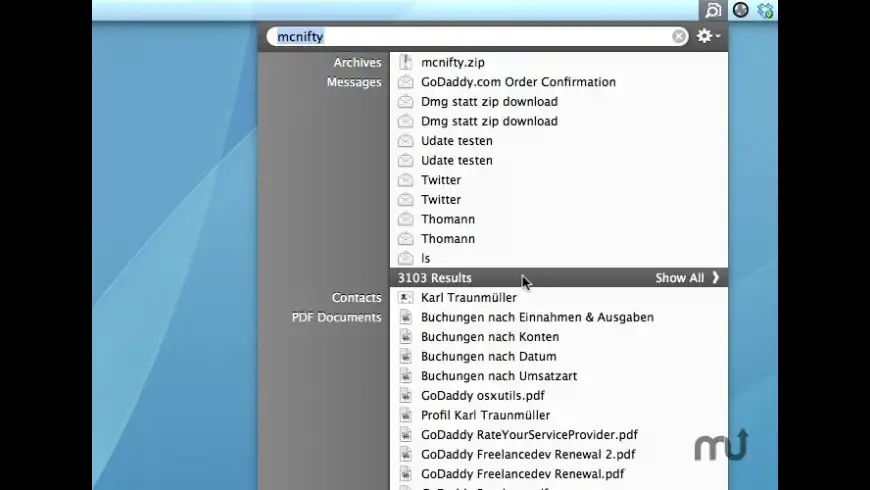Click the 3103 Results label
Screen dimensions: 870x490
pyautogui.click(x=434, y=278)
